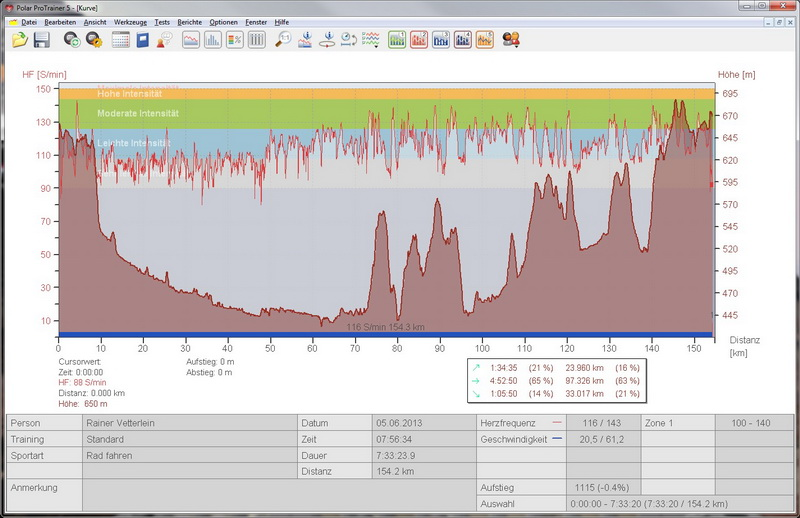Click the empty Anmerkung notes field
The image size is (800, 518).
click(278, 494)
